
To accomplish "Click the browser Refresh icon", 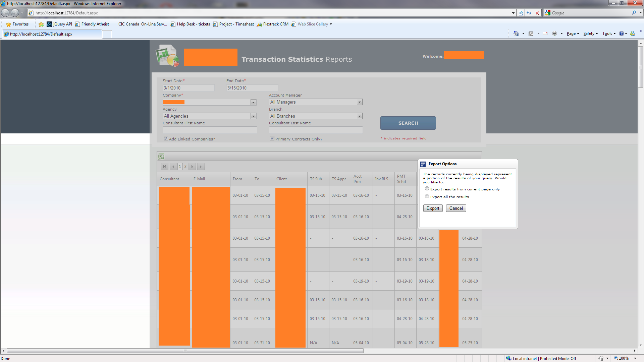I will click(x=529, y=13).
